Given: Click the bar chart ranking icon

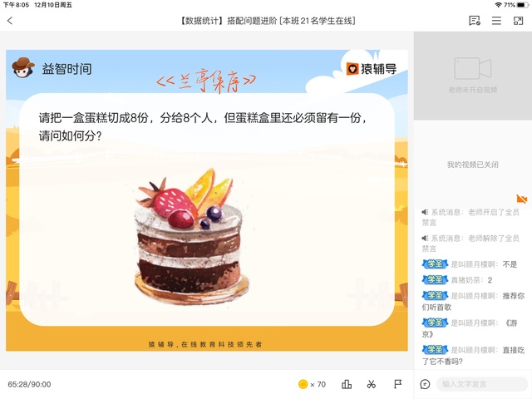Looking at the screenshot, I should (347, 384).
